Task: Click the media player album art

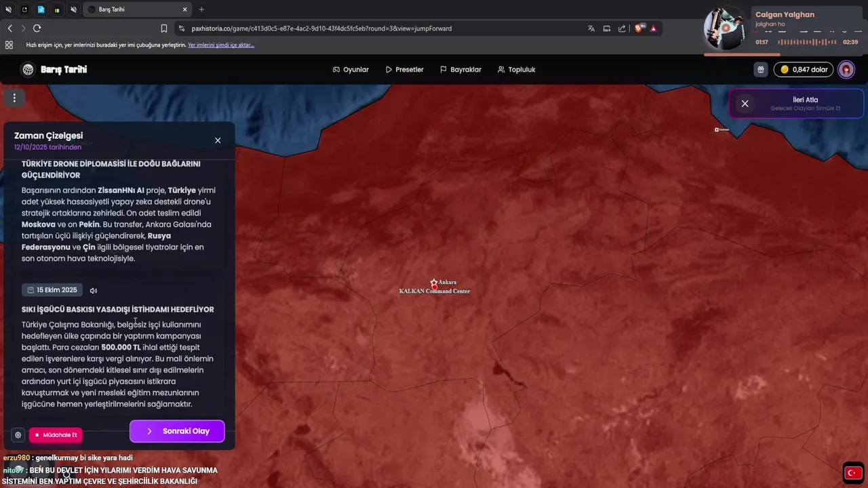Action: point(724,28)
